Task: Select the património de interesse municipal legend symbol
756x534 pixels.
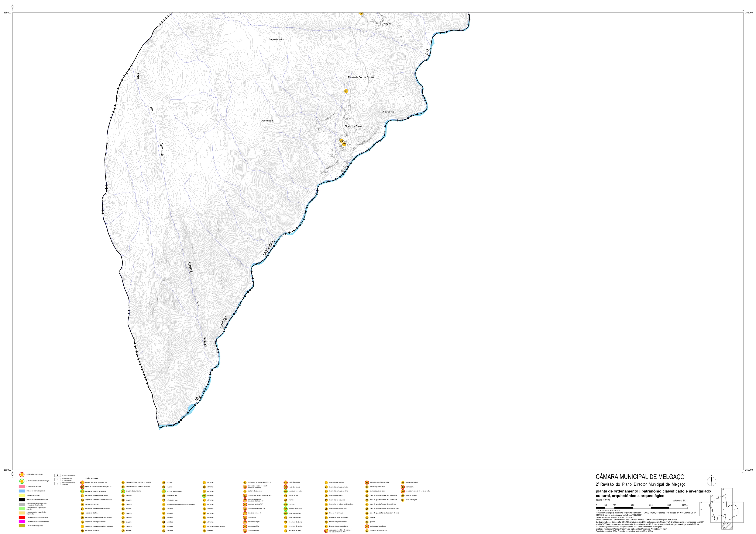Action: click(x=22, y=481)
